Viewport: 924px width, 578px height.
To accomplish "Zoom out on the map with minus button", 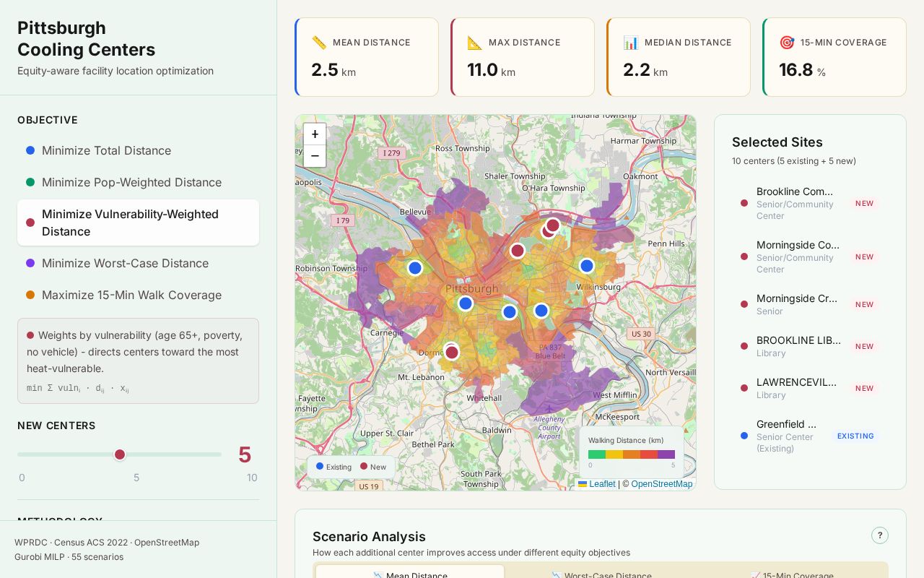I will [x=315, y=156].
